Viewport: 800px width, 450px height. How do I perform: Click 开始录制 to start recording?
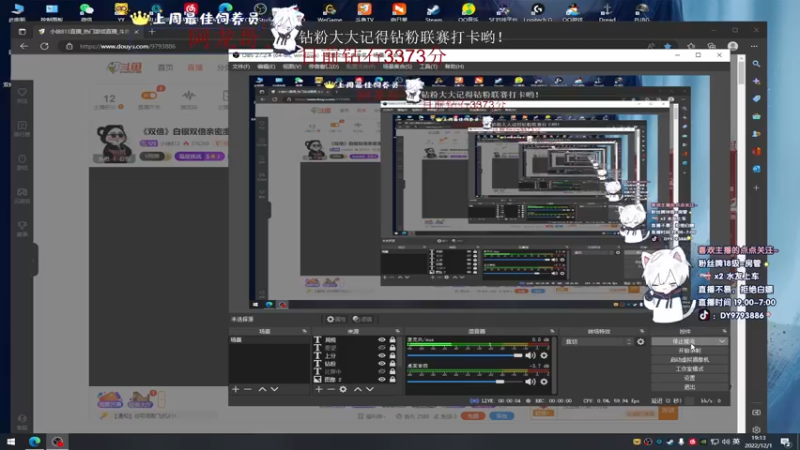click(x=689, y=351)
